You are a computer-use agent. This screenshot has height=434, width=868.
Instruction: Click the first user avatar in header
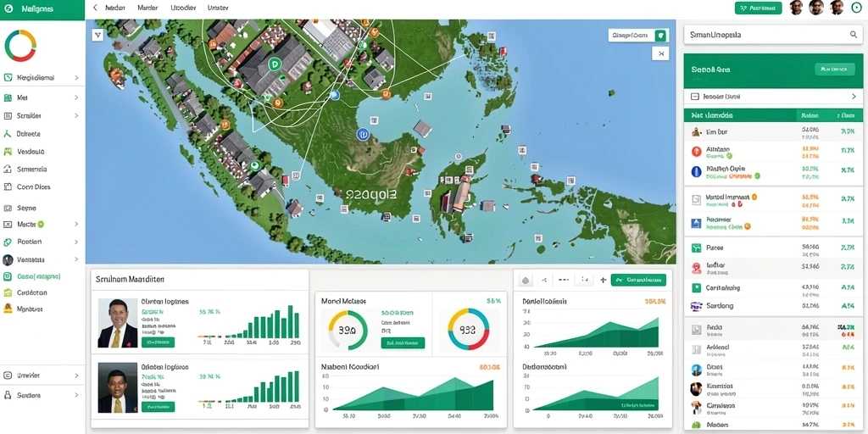coord(796,7)
